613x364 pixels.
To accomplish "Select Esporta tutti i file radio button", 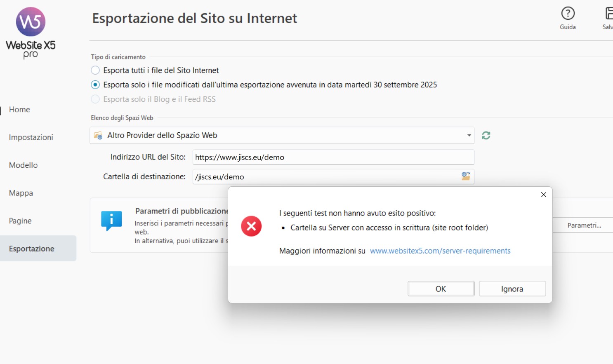I will click(95, 70).
